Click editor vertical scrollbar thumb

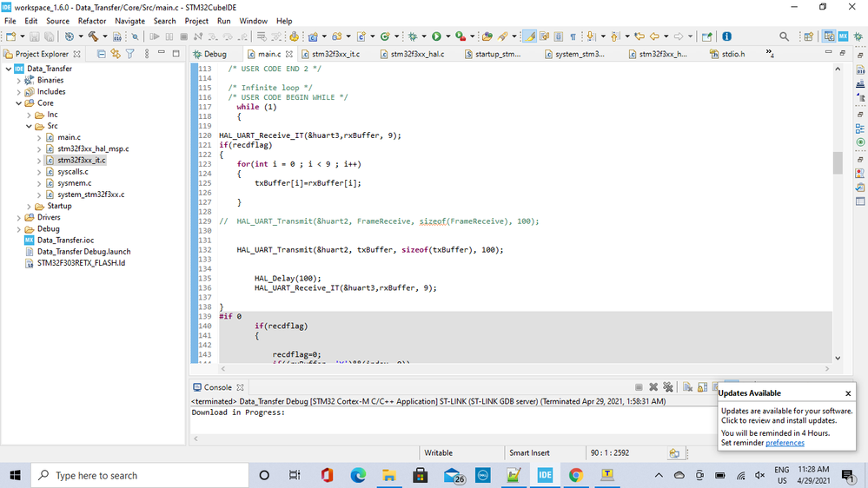pyautogui.click(x=838, y=162)
